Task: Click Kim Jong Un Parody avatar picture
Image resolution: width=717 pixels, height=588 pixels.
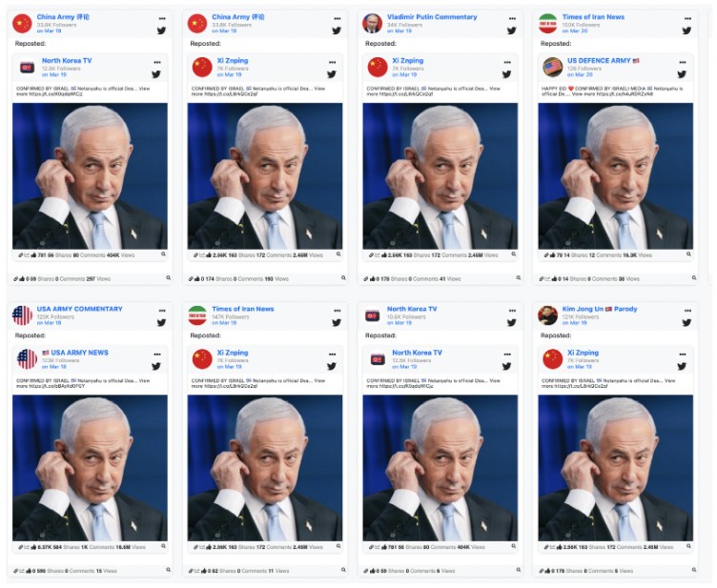Action: pos(548,315)
